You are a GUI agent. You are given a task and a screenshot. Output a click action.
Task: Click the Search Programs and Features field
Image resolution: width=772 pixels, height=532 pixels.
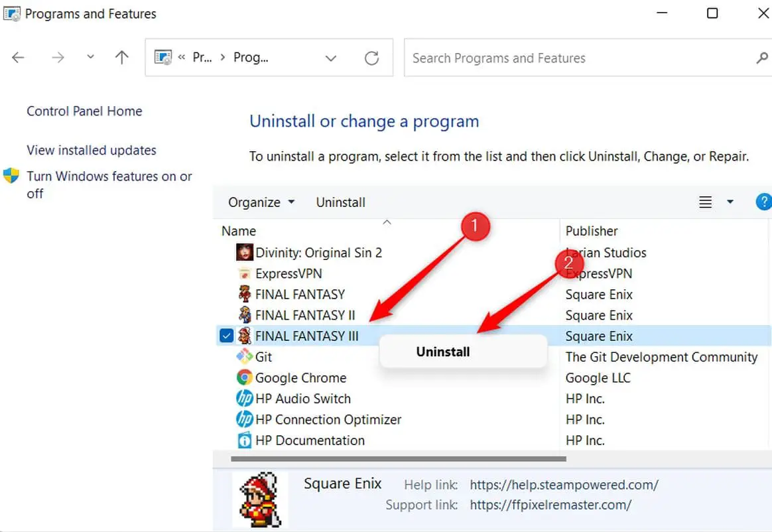click(577, 58)
